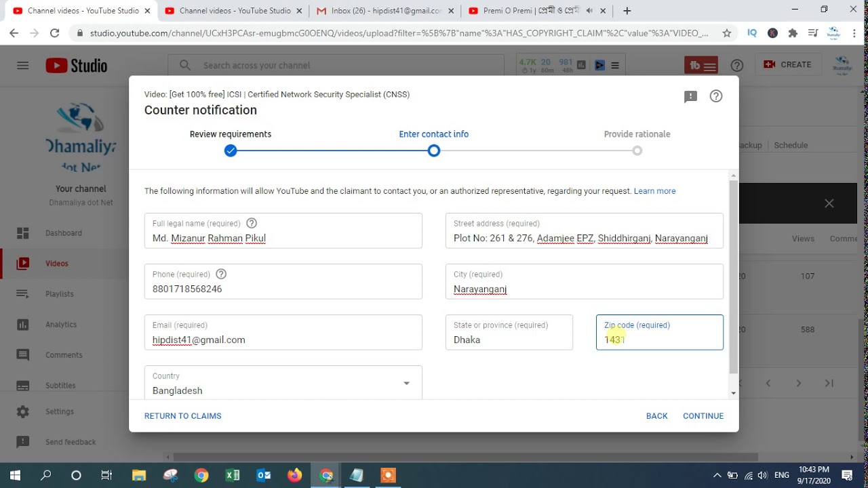Open Comments in Studio sidebar
This screenshot has width=868, height=488.
coord(64,355)
